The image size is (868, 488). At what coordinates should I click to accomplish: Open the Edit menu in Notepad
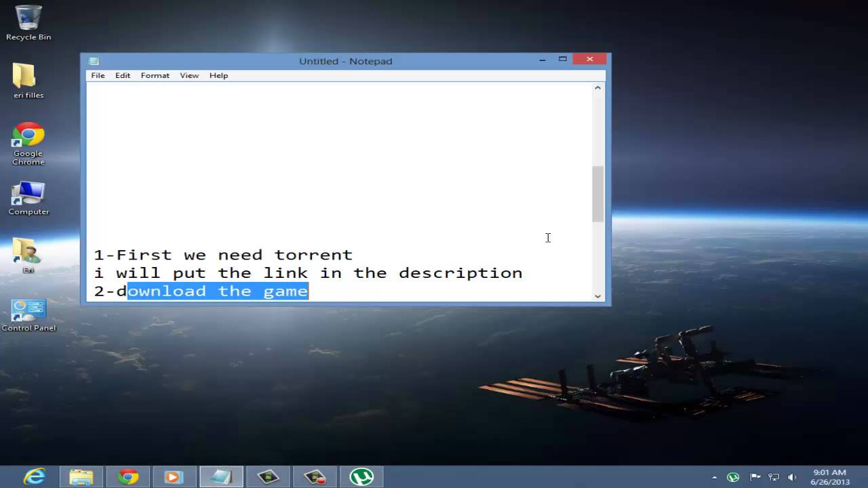123,75
